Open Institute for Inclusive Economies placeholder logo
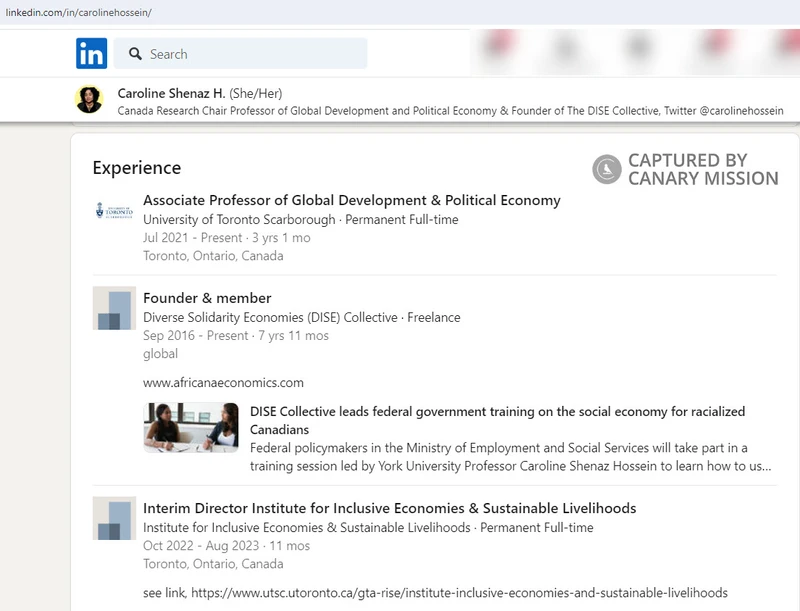This screenshot has height=611, width=800. pyautogui.click(x=114, y=518)
